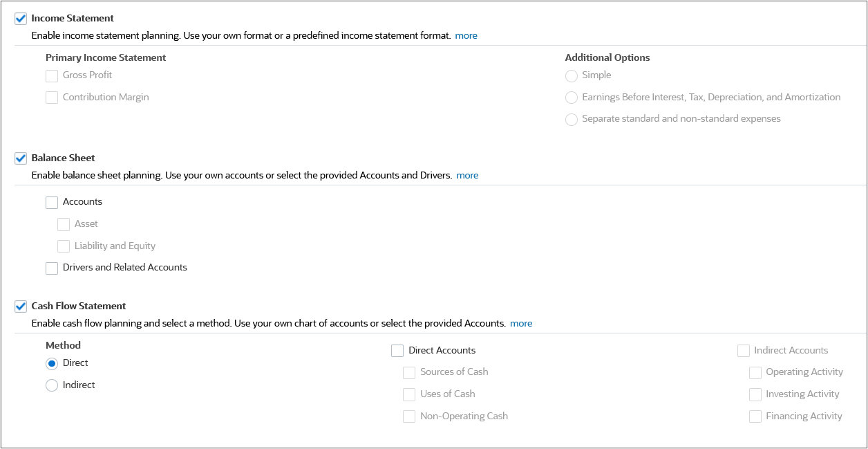Select the Simple radio button
The width and height of the screenshot is (868, 449).
click(572, 75)
